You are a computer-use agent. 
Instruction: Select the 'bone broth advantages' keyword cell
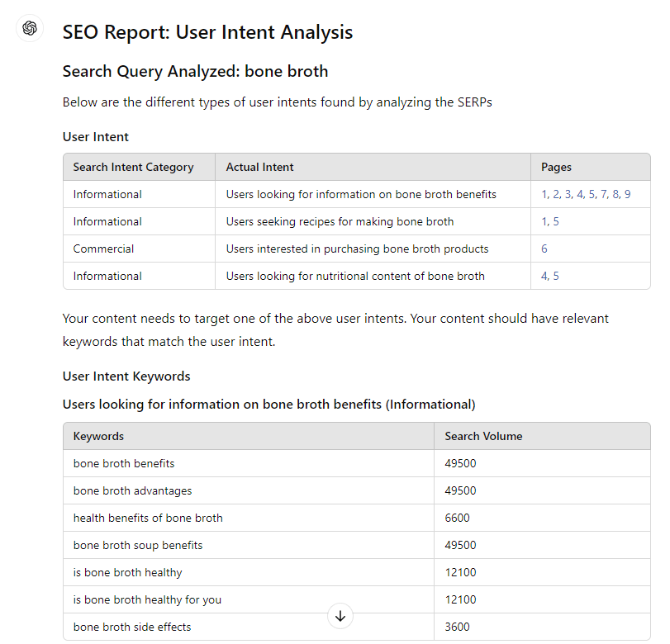click(249, 490)
